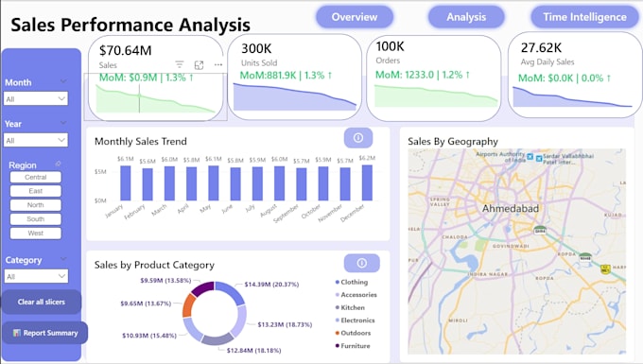The image size is (643, 364).
Task: Select the West region slicer
Action: pos(36,233)
